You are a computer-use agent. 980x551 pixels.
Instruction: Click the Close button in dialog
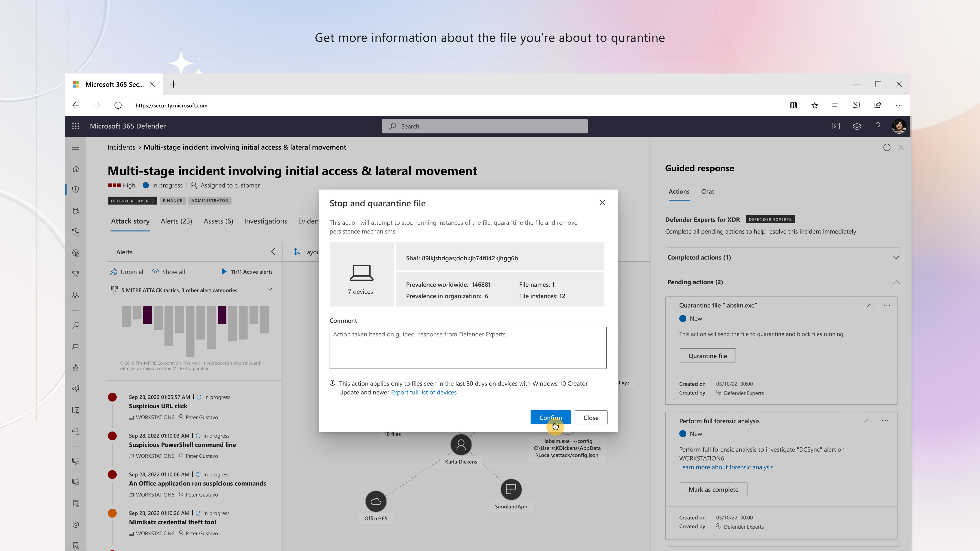click(x=591, y=418)
